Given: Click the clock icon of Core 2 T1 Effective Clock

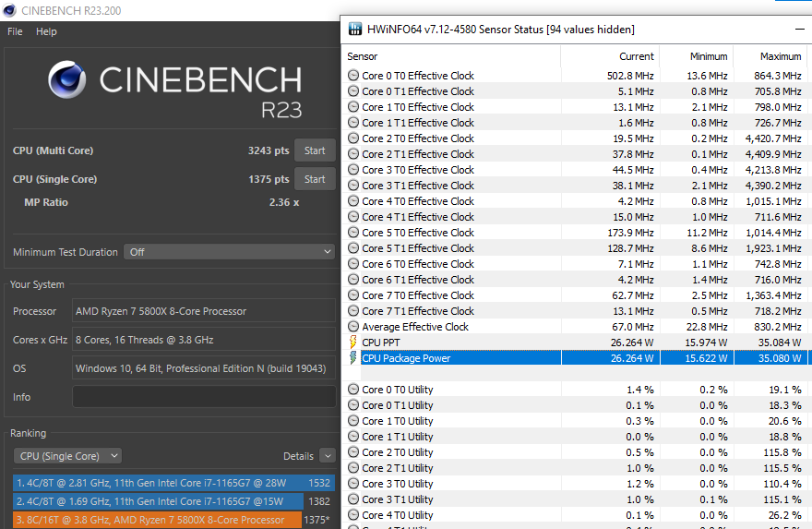Looking at the screenshot, I should (353, 154).
